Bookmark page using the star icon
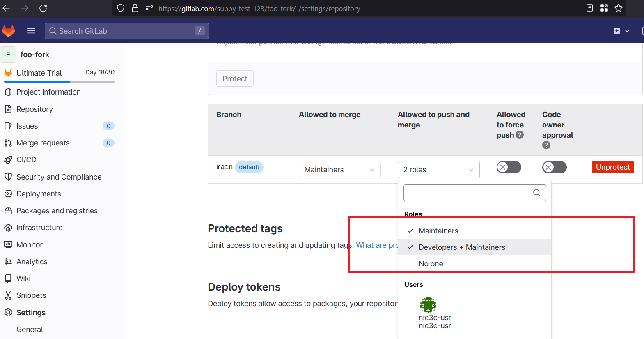The width and height of the screenshot is (644, 339). pyautogui.click(x=619, y=8)
